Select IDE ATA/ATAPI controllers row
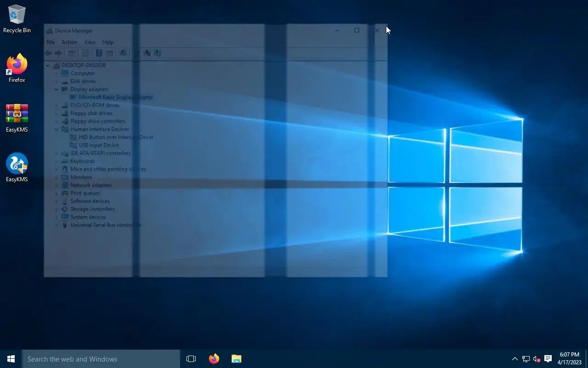This screenshot has width=588, height=368. [100, 153]
